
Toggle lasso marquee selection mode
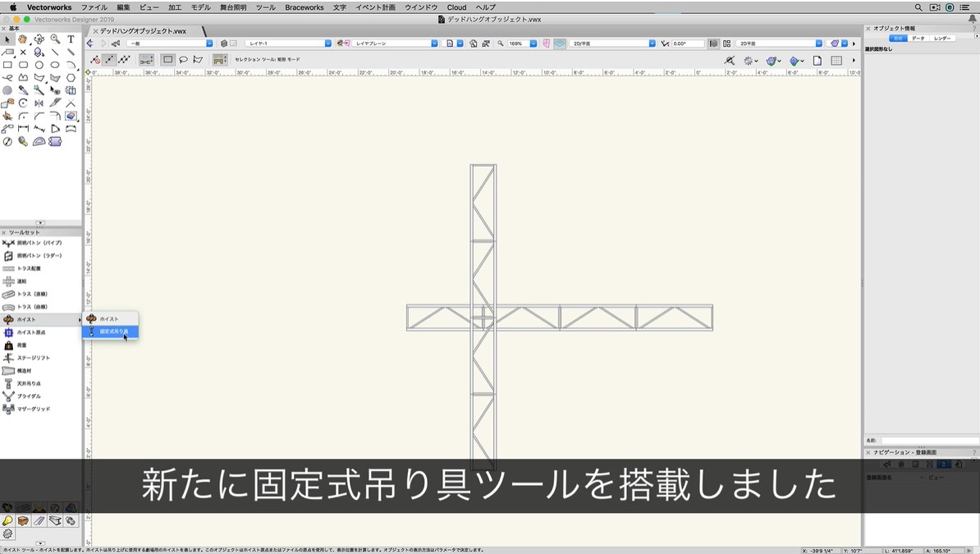click(x=183, y=60)
